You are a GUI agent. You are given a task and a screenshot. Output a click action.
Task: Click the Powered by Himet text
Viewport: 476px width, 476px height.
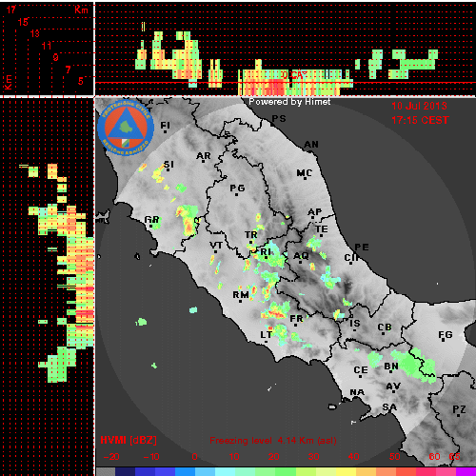tap(289, 102)
